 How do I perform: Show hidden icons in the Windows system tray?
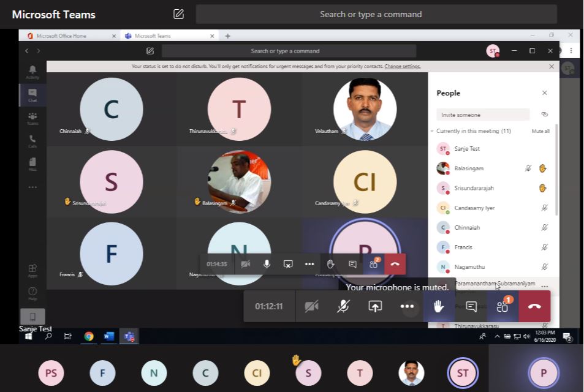coord(497,336)
